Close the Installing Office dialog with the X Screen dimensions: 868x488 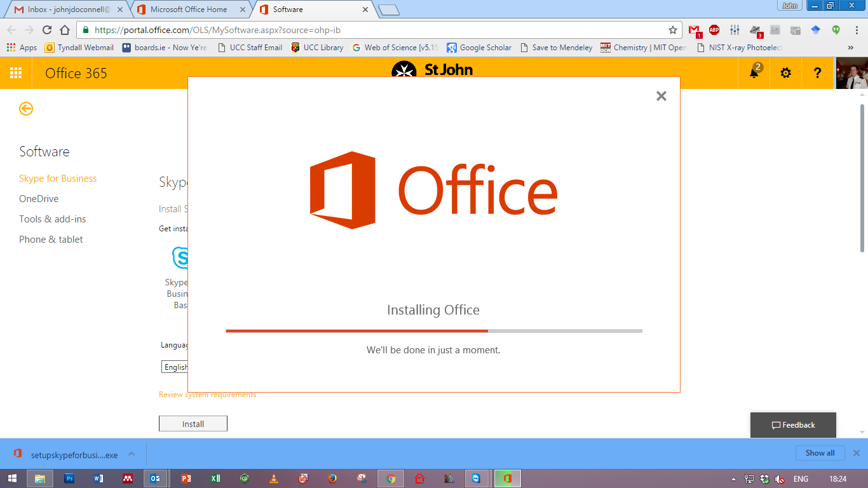coord(661,96)
